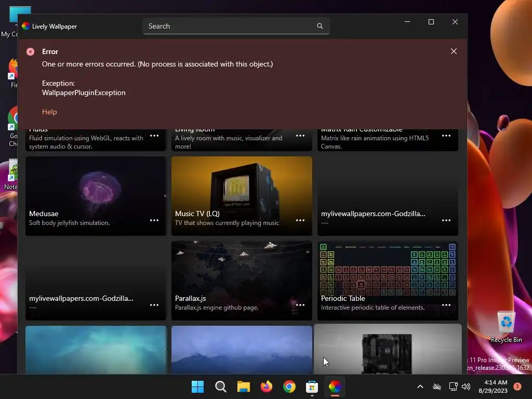The height and width of the screenshot is (399, 532).
Task: Select the grayscale motherboard wallpaper thumbnail
Action: (388, 349)
